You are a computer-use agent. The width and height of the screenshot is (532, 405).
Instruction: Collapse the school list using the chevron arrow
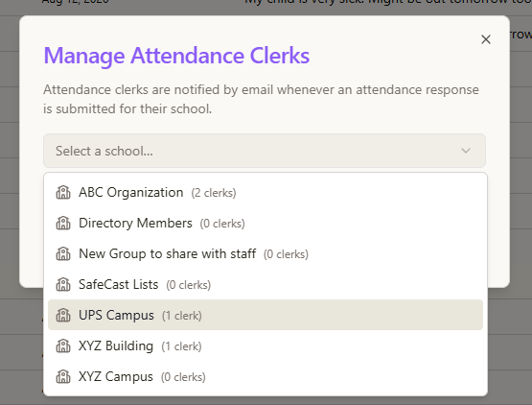pos(466,151)
